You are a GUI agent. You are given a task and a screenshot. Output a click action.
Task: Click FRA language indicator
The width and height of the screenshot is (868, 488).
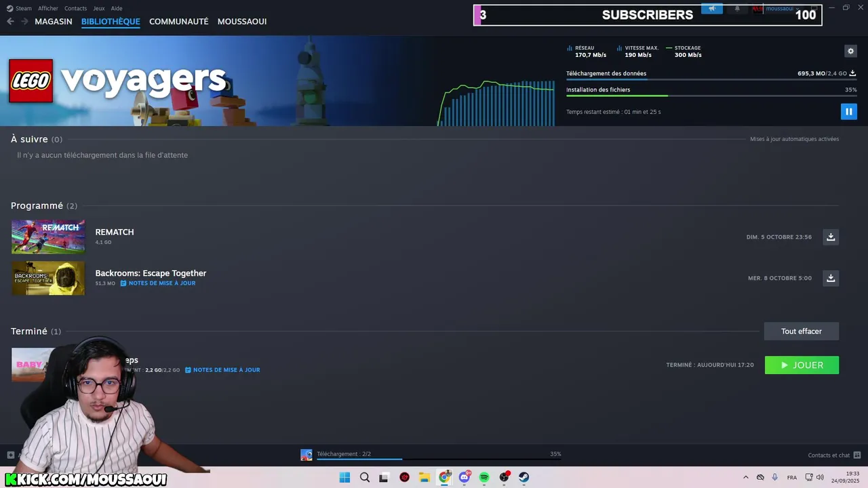(792, 478)
